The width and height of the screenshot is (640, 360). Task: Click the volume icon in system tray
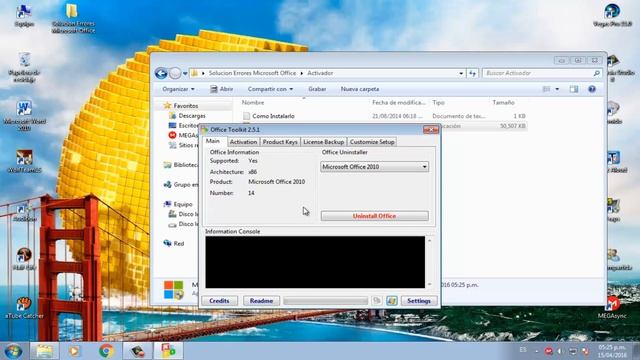[560, 351]
